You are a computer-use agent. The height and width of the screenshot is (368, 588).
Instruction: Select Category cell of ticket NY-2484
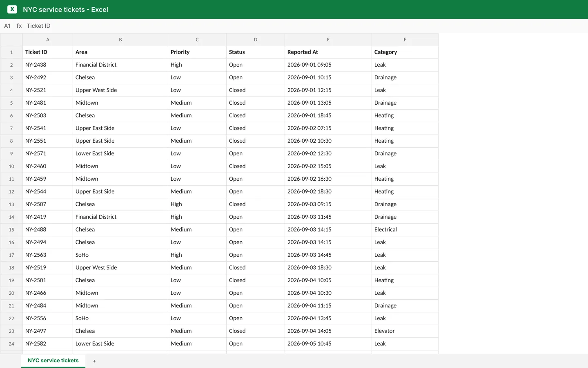pos(405,306)
